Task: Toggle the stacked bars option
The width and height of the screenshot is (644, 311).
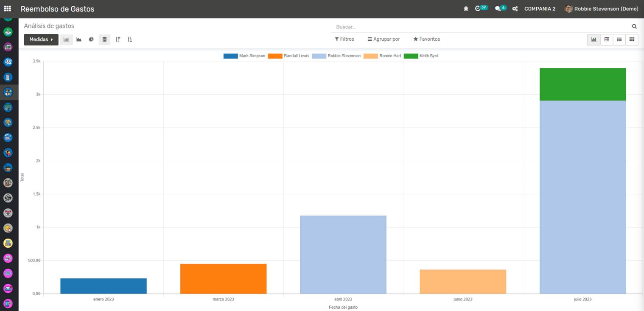Action: [104, 39]
